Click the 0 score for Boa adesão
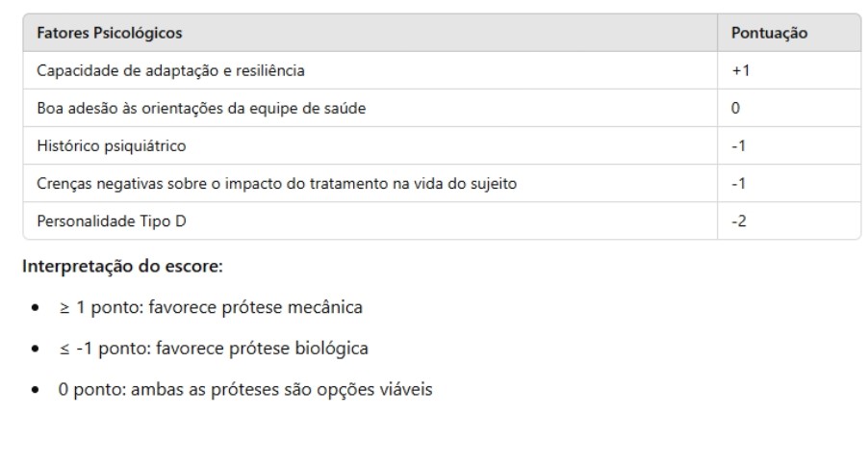 pyautogui.click(x=735, y=108)
